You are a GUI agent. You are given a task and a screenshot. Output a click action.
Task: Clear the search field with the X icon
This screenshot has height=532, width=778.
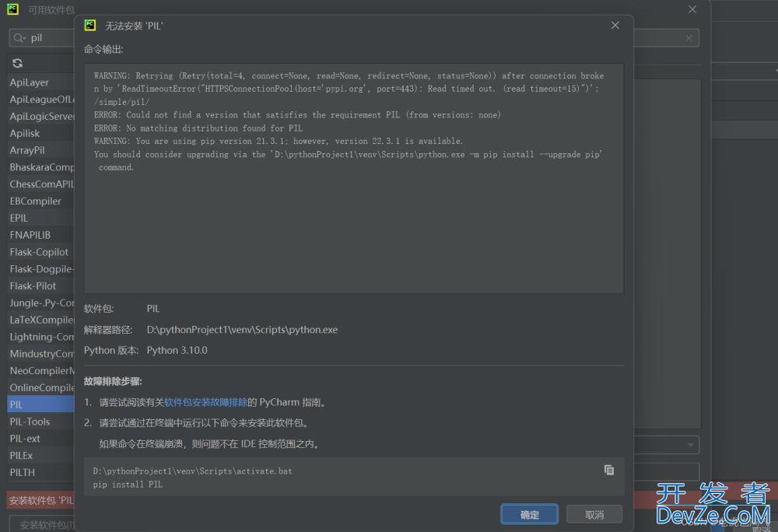coord(689,38)
